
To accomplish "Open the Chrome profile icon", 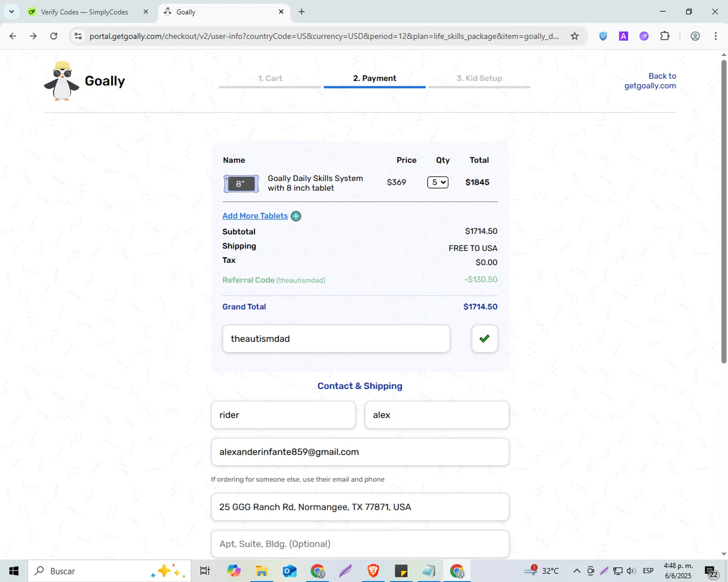I will (695, 36).
